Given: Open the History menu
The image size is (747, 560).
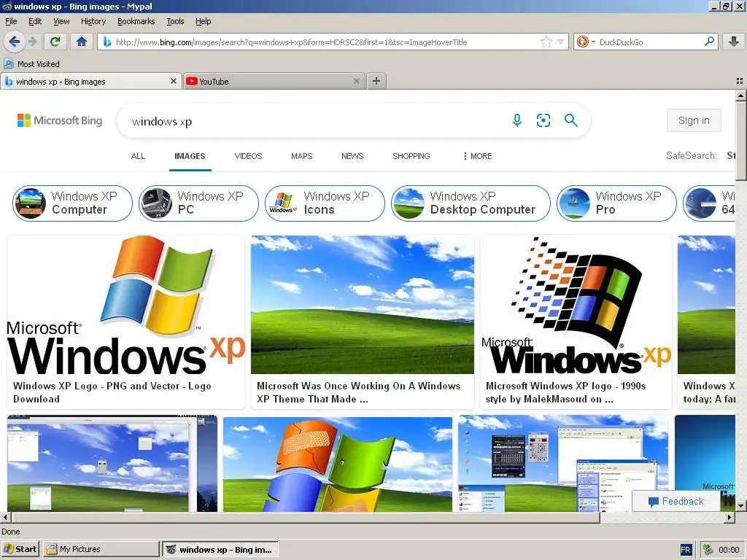Looking at the screenshot, I should pyautogui.click(x=93, y=21).
